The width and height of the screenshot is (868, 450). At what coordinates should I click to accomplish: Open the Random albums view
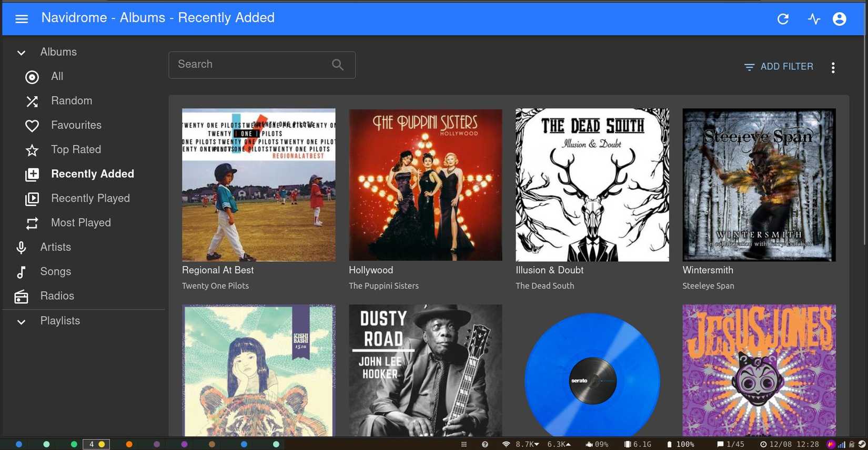tap(72, 100)
